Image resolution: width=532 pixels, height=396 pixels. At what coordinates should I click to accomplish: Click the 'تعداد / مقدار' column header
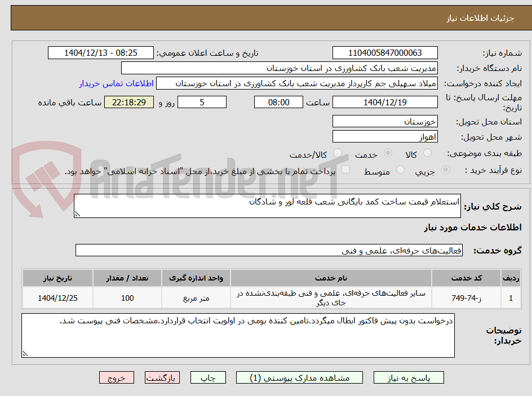click(127, 278)
